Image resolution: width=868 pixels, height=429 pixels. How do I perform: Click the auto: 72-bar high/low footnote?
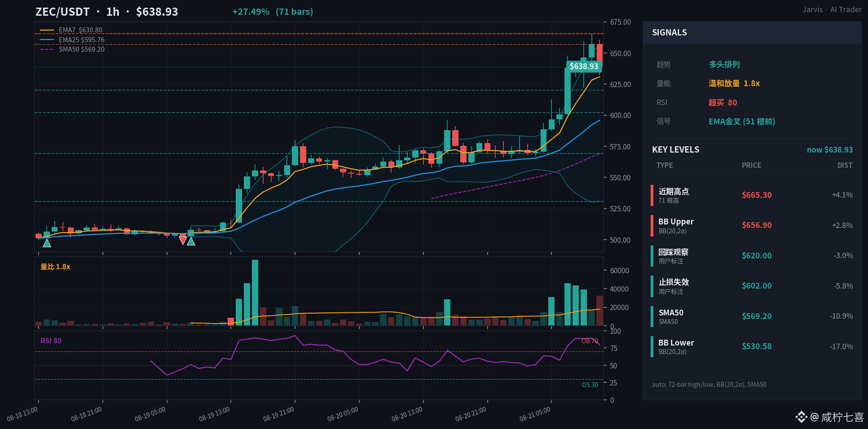coord(709,385)
